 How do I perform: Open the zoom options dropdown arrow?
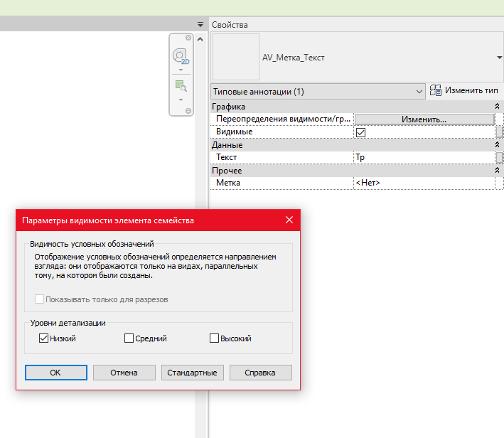(181, 100)
